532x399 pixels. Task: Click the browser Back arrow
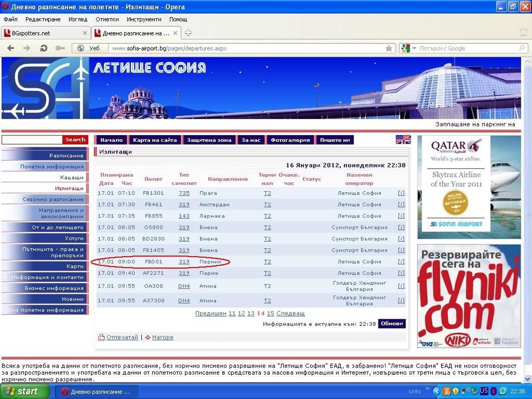[11, 48]
